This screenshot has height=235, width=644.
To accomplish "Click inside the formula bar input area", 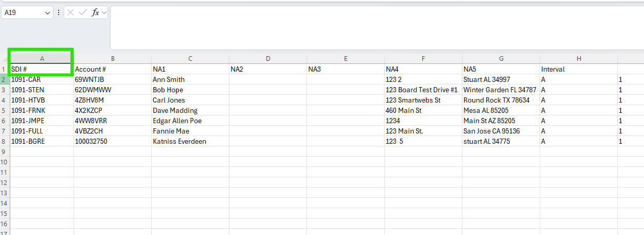I will [x=375, y=28].
